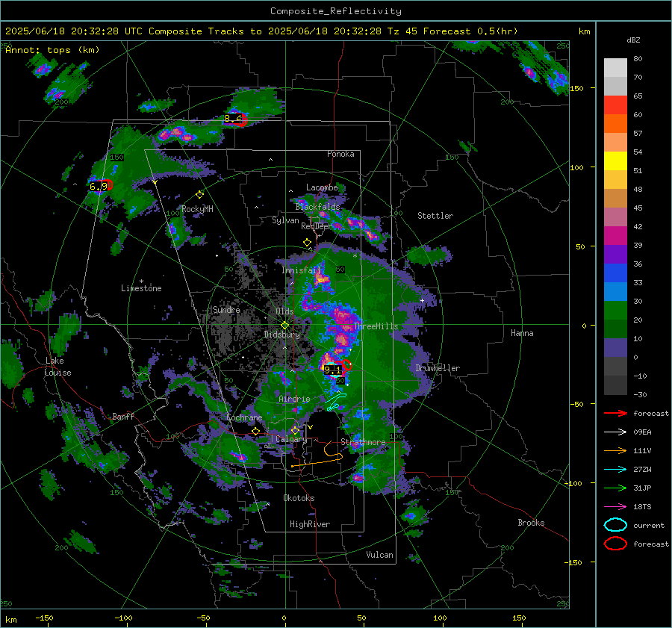Click the cyan aircraft track below Airdrie
Screen dimensions: 672x628
pos(335,402)
